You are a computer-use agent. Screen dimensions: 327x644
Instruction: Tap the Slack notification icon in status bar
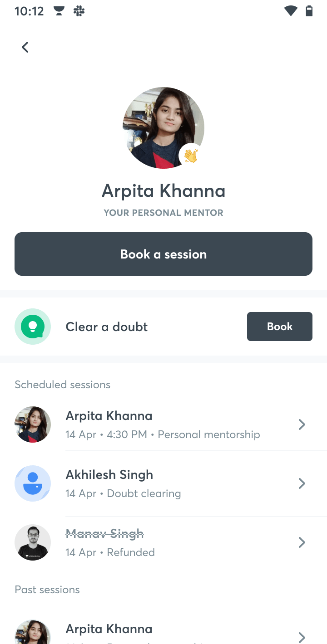click(x=79, y=11)
